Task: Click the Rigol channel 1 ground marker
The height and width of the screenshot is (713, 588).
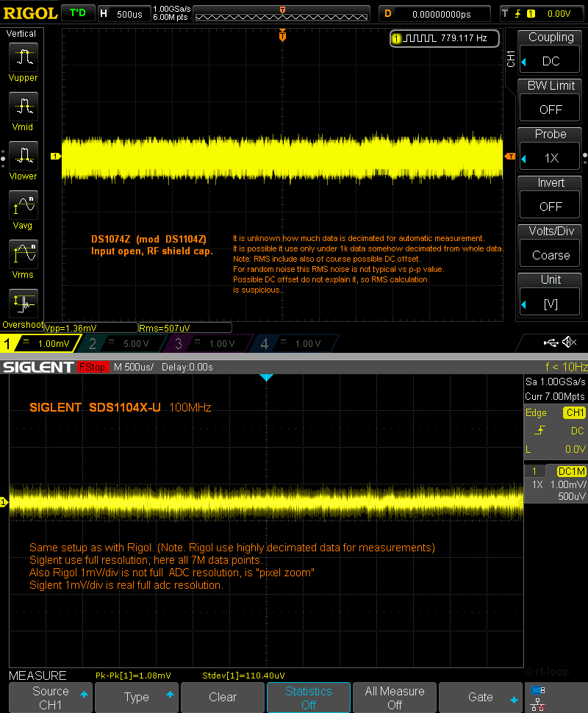Action: coord(55,157)
